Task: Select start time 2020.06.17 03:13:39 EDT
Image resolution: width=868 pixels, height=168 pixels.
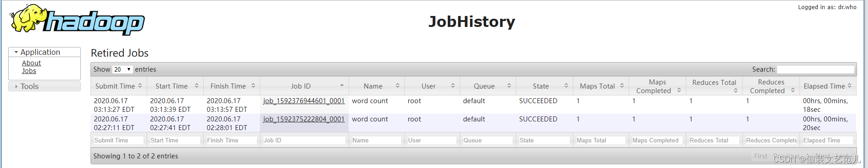Action: click(x=170, y=105)
